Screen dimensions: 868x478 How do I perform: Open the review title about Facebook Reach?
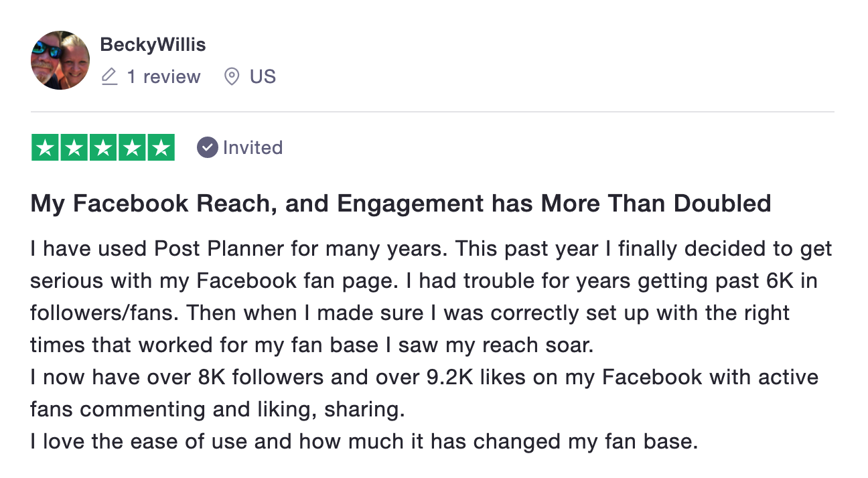pyautogui.click(x=401, y=204)
